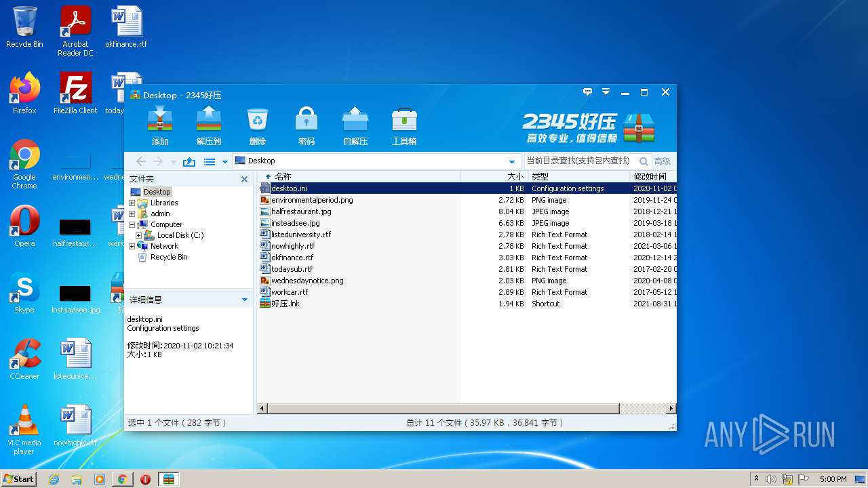Open the view mode list icon
Image resolution: width=868 pixels, height=488 pixels.
coord(210,161)
